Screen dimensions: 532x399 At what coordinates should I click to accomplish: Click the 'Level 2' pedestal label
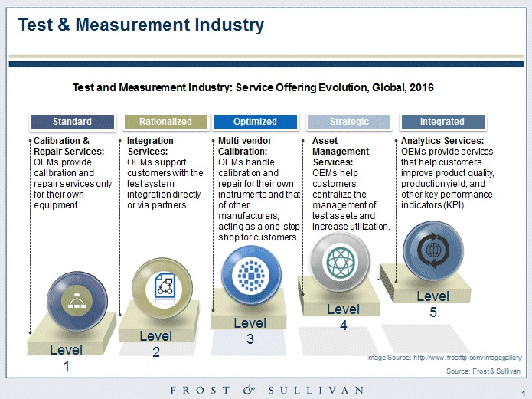point(156,344)
